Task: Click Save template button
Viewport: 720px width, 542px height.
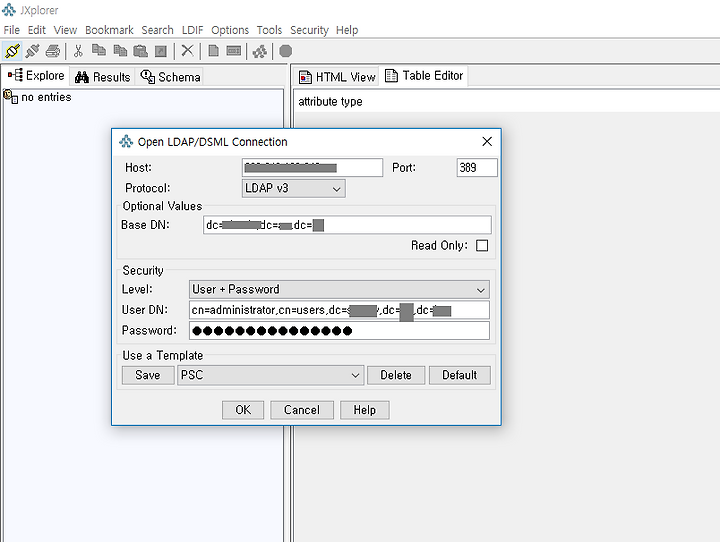Action: tap(148, 375)
